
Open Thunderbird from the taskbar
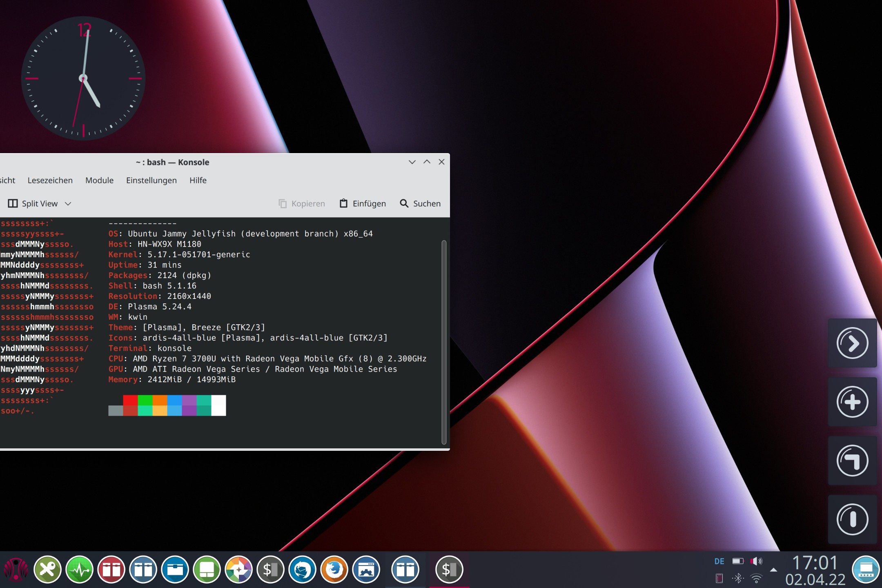(x=302, y=569)
